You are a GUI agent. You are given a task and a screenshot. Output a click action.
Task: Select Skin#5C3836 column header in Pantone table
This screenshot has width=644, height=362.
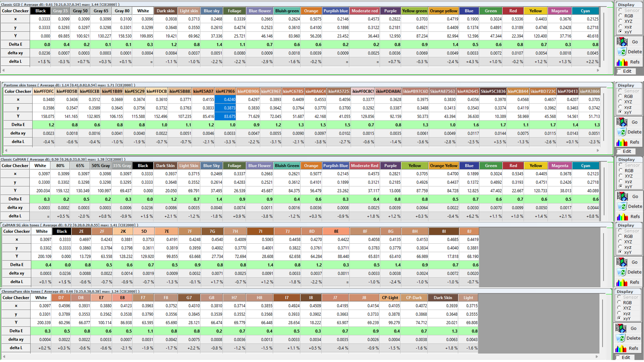point(493,91)
